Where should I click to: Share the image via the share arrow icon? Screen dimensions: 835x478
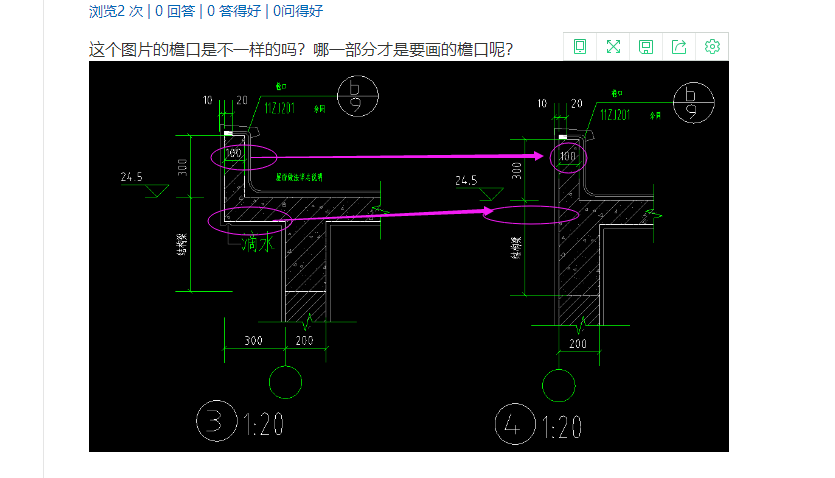(x=679, y=47)
